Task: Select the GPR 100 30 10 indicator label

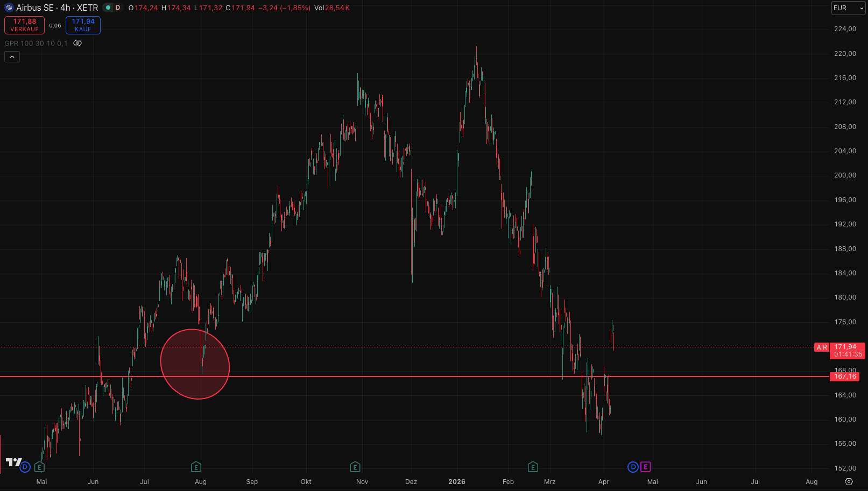Action: pos(36,44)
